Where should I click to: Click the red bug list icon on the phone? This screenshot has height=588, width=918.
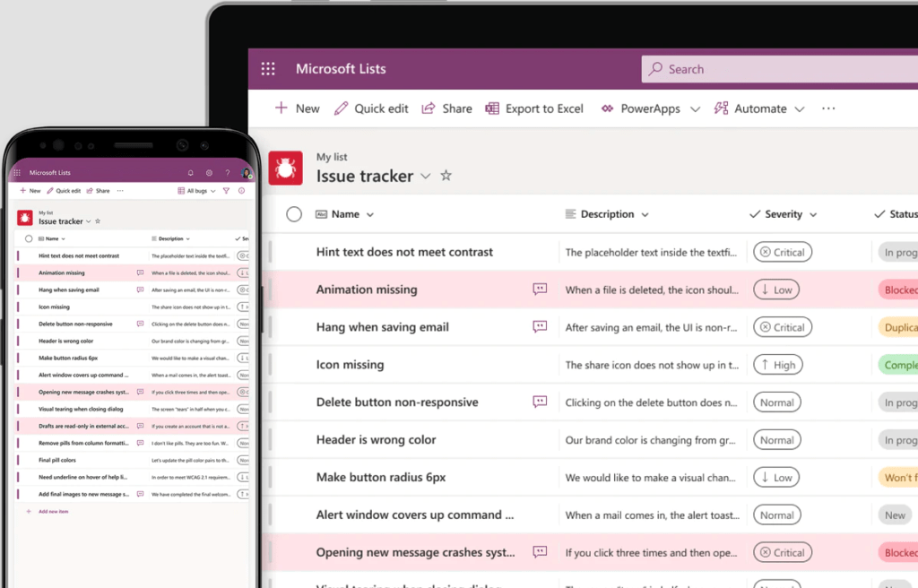(x=24, y=218)
